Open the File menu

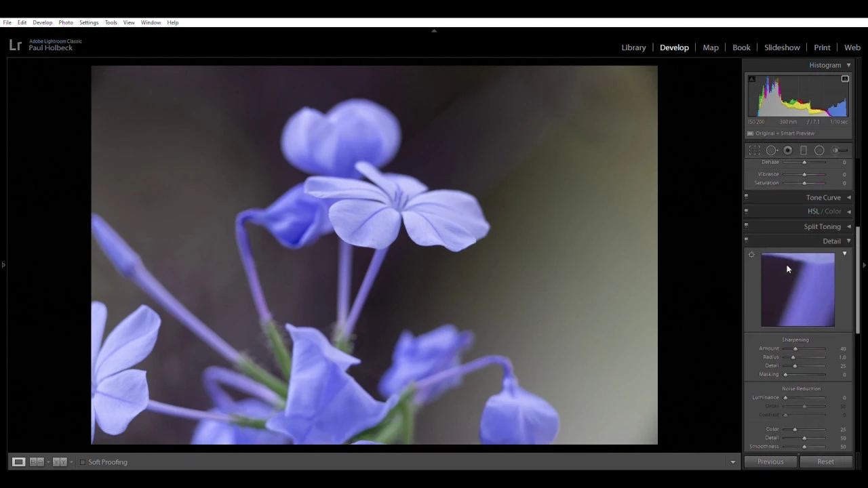(7, 22)
